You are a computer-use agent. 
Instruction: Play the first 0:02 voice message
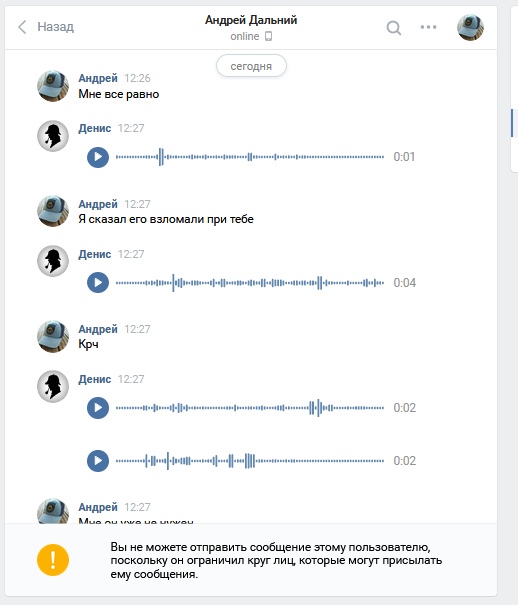point(98,407)
